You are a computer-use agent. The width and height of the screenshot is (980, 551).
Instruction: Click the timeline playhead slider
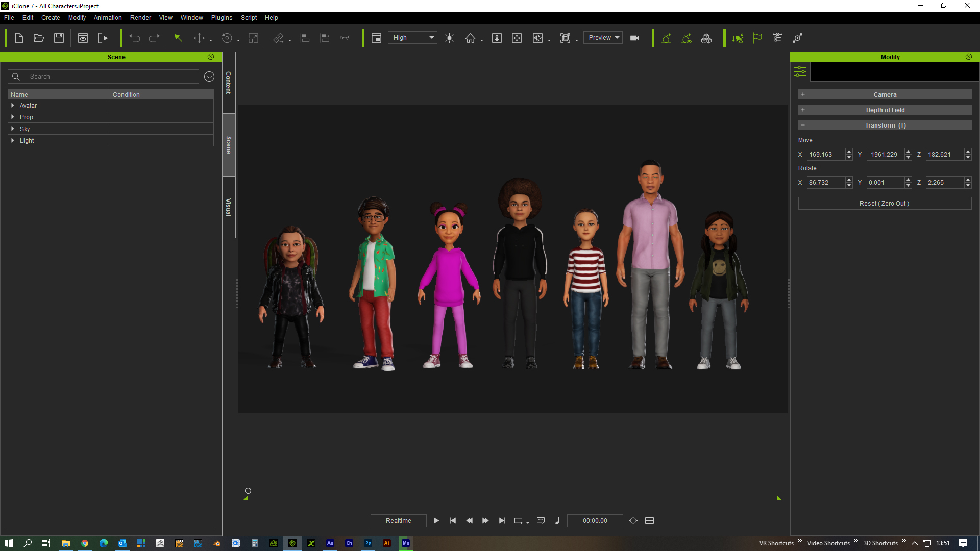pyautogui.click(x=249, y=490)
